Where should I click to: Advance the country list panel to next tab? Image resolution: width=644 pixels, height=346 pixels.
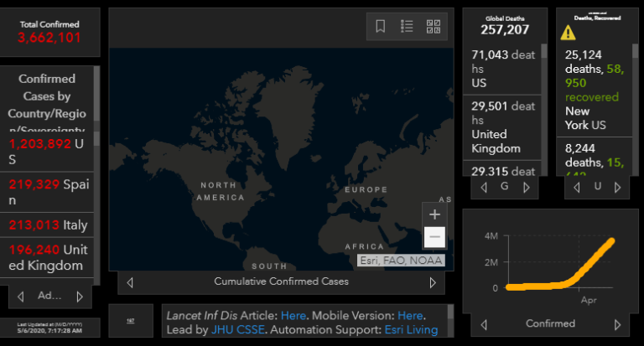(80, 296)
